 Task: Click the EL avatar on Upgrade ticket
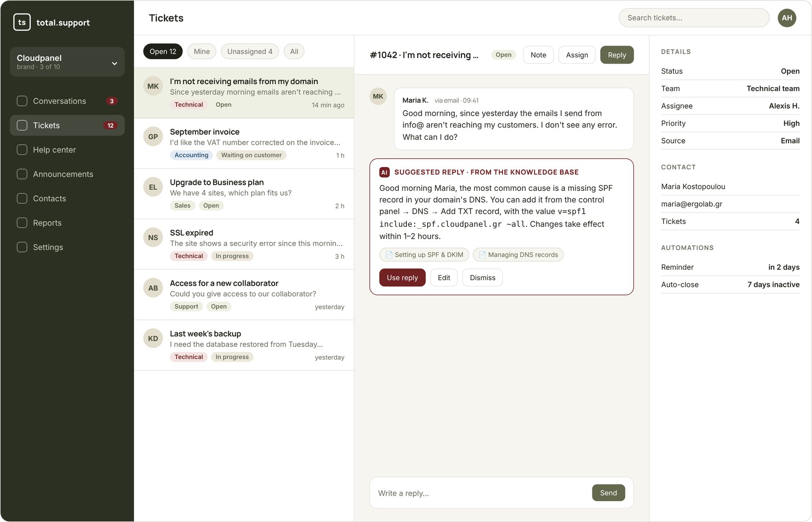click(153, 187)
